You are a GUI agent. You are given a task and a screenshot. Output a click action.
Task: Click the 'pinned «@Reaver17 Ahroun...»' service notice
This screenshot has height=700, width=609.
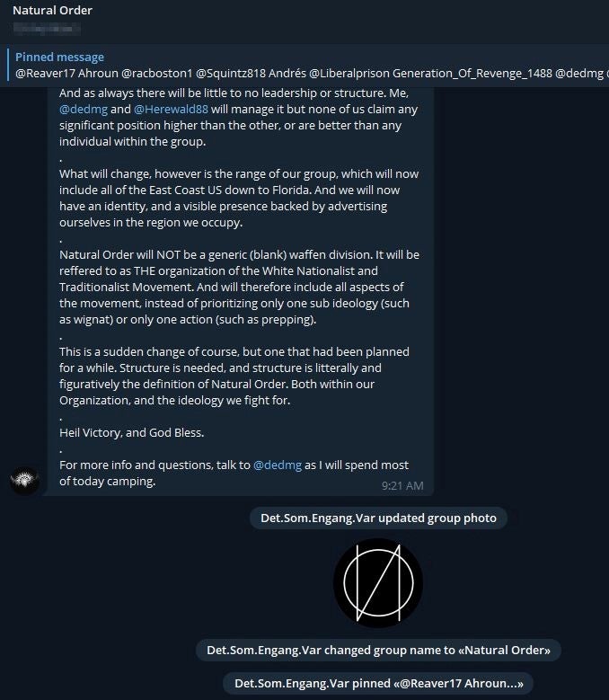point(378,684)
